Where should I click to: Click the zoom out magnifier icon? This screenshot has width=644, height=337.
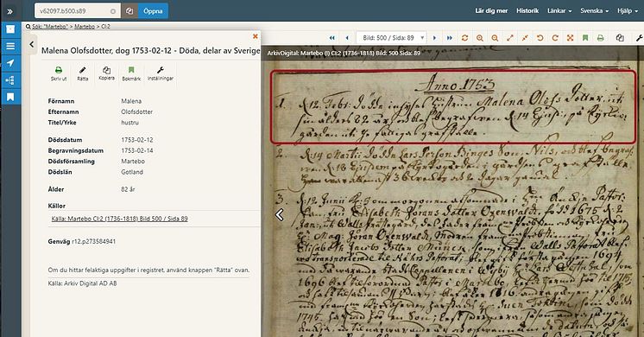(495, 38)
